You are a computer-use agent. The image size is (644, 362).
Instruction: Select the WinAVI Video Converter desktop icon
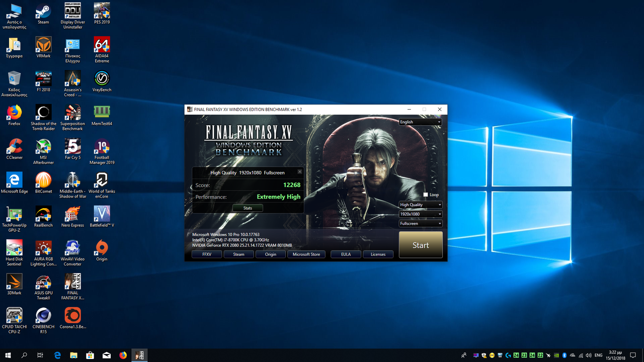pos(72,252)
